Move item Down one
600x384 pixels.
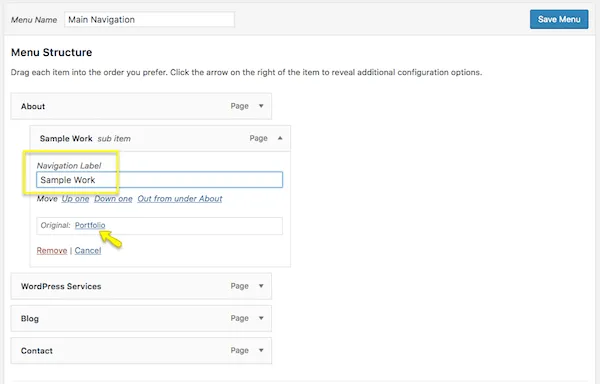click(113, 199)
